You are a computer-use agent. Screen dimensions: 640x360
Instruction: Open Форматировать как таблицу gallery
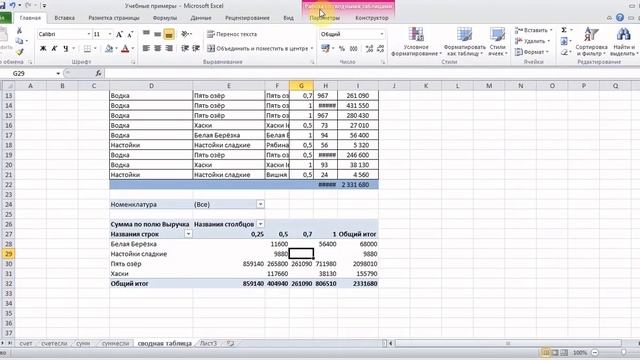[464, 42]
